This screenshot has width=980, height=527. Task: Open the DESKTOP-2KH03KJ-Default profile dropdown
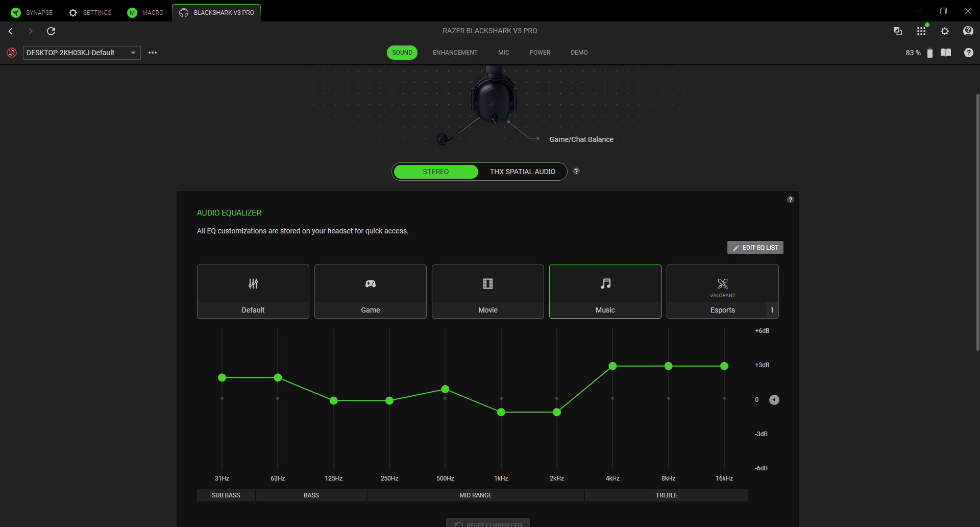(82, 53)
